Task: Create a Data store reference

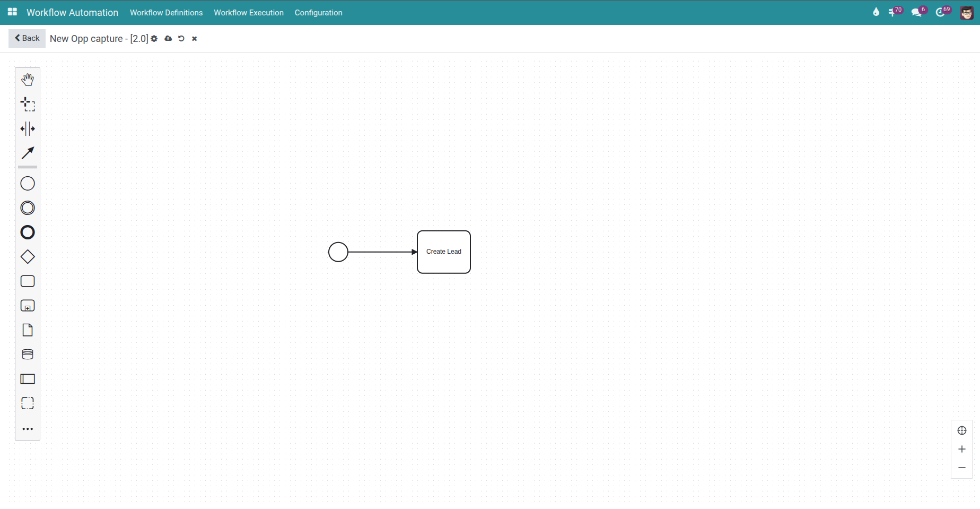Action: [27, 354]
